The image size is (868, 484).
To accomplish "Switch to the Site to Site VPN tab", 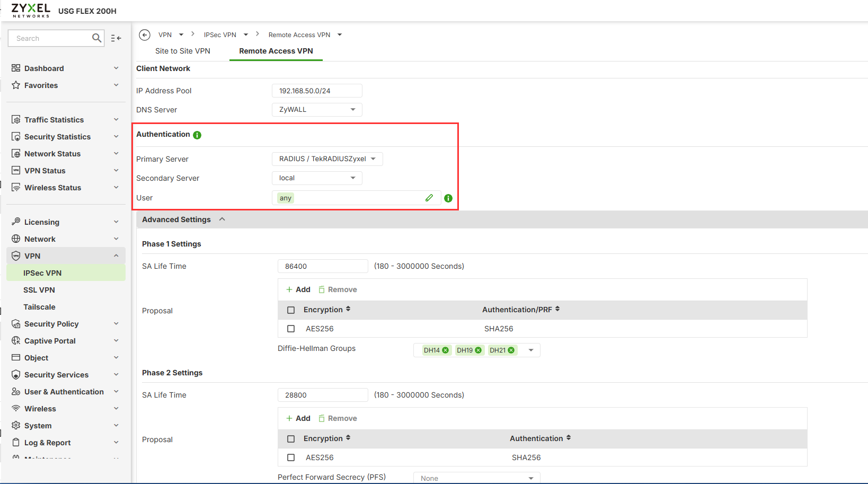I will tap(183, 51).
